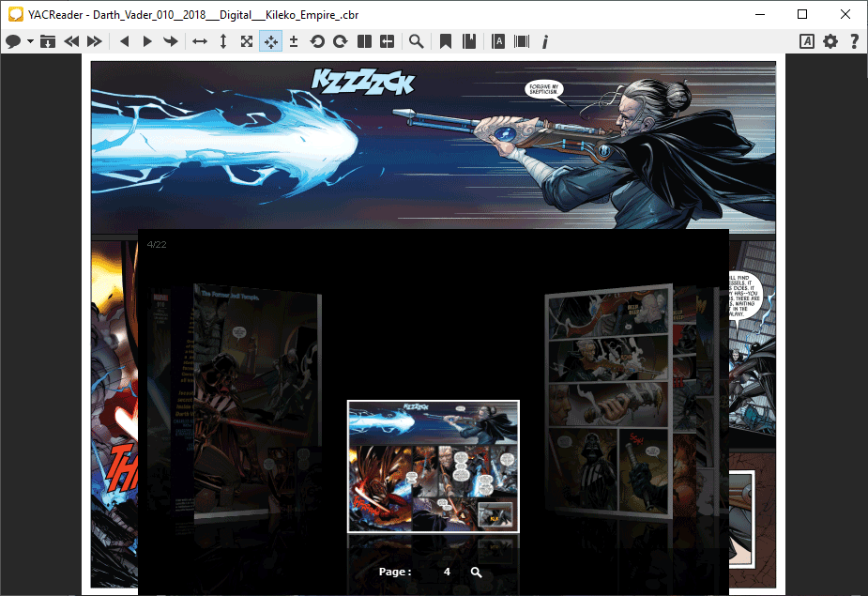Click the boxed letter A icon at right

point(807,41)
